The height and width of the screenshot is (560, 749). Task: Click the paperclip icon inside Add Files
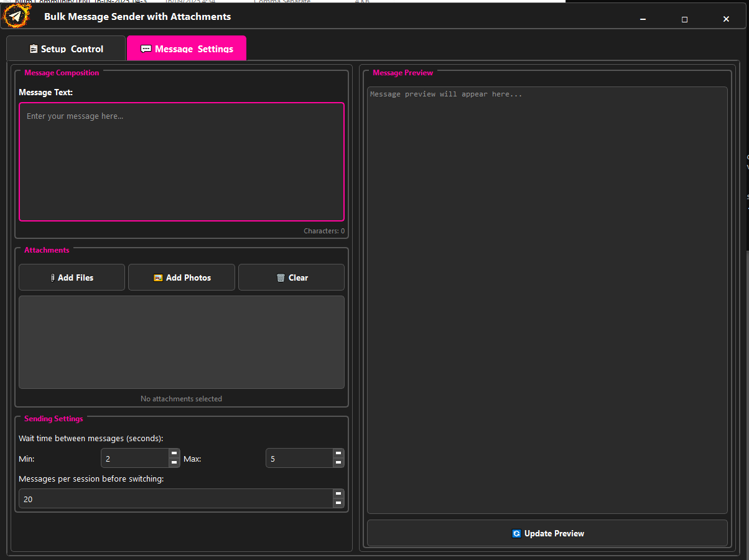53,277
